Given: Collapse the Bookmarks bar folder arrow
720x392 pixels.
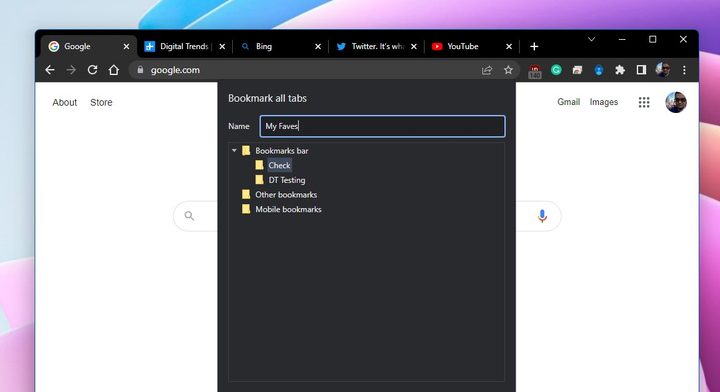Looking at the screenshot, I should [x=234, y=151].
